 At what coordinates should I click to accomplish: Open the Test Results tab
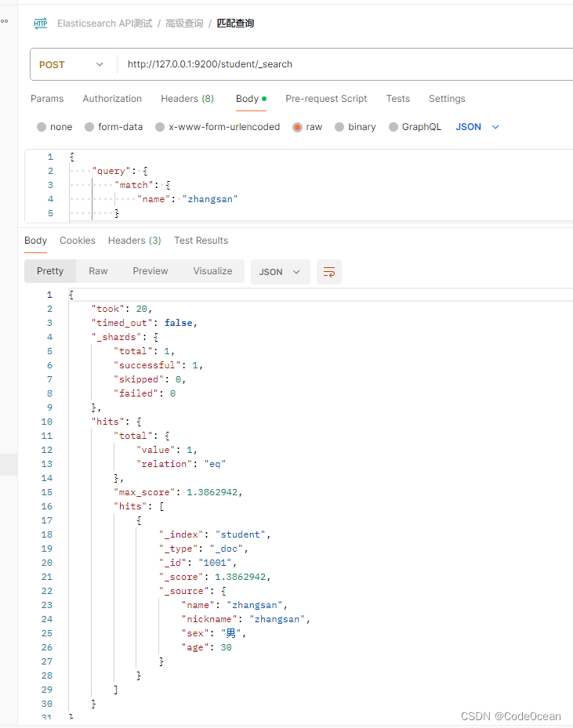click(x=201, y=241)
